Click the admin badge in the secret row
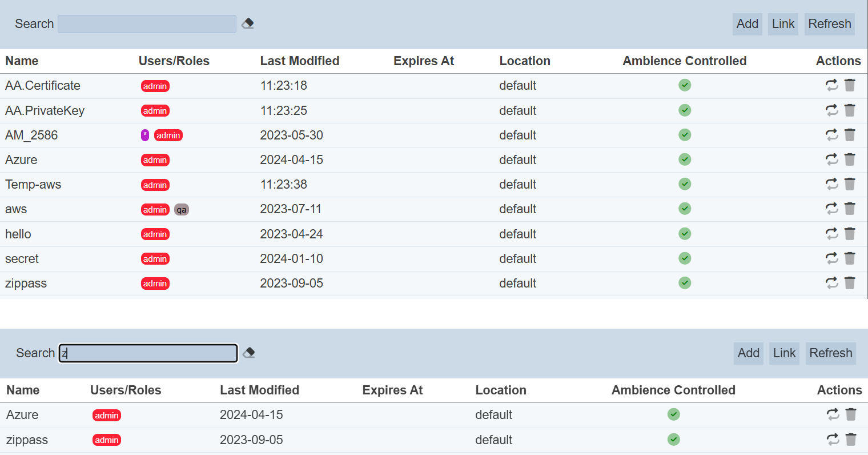 (155, 259)
